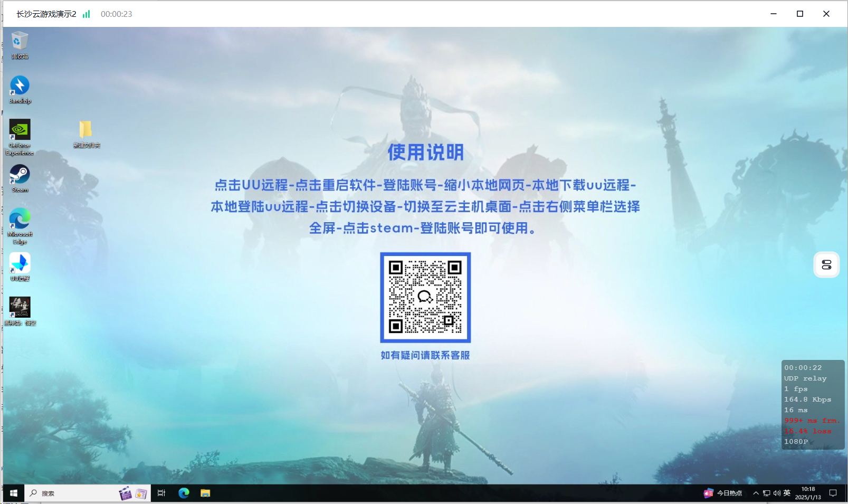Image resolution: width=848 pixels, height=504 pixels.
Task: Click the window title 长沙云游戏演示2
Action: 46,14
